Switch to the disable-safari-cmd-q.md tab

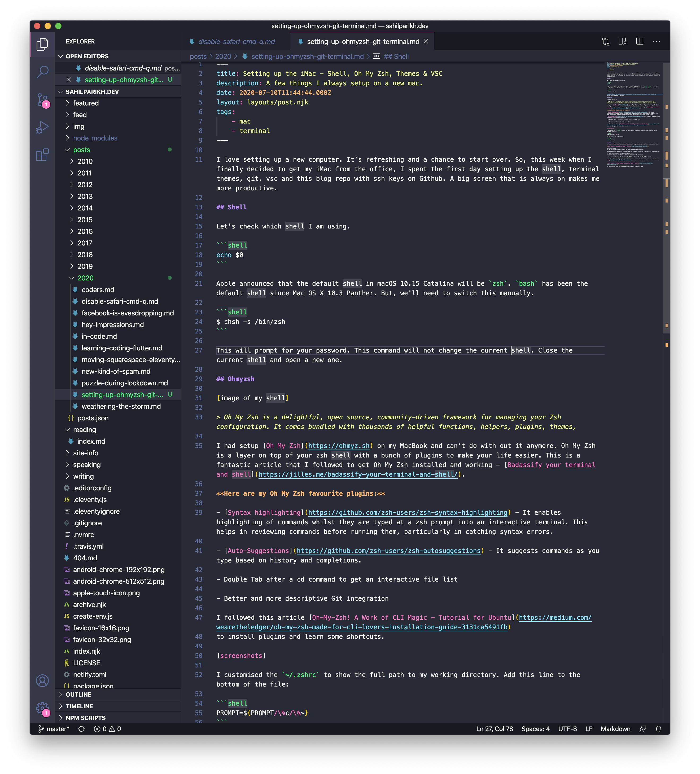tap(236, 41)
